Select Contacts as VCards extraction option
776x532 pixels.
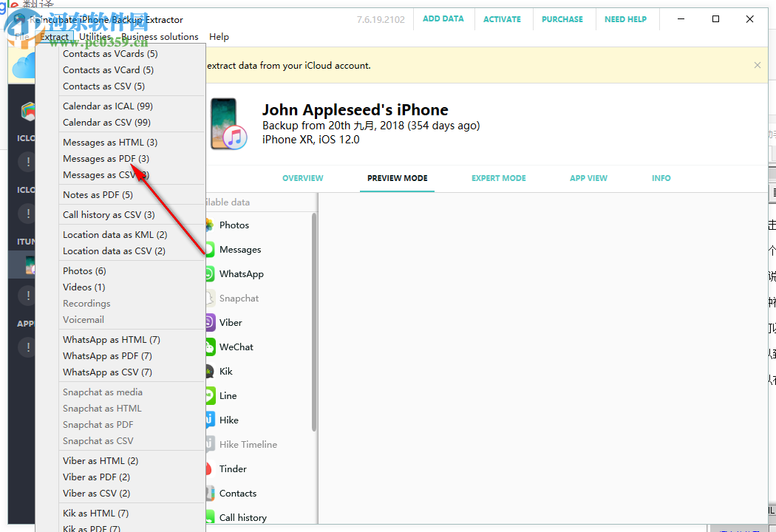[109, 53]
